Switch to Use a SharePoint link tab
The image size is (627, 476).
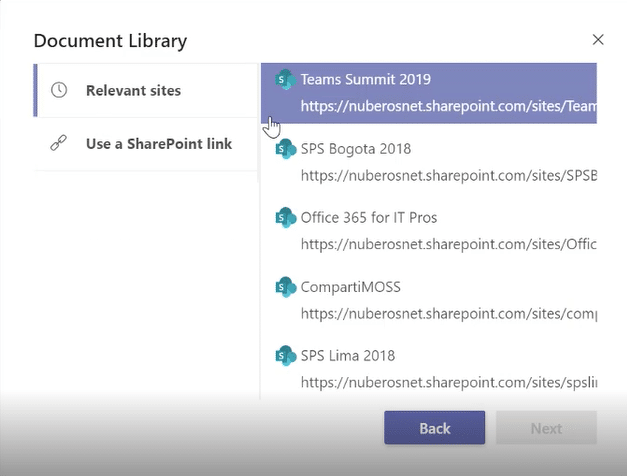tap(146, 144)
